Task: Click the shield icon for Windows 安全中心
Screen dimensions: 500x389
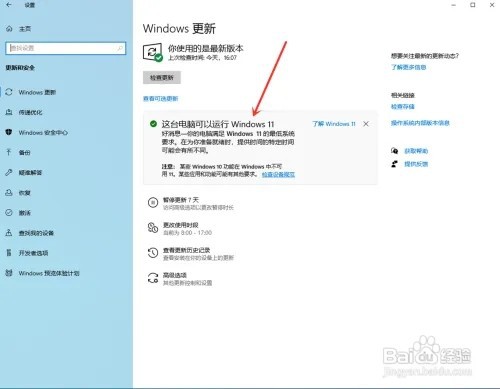Action: [x=9, y=132]
